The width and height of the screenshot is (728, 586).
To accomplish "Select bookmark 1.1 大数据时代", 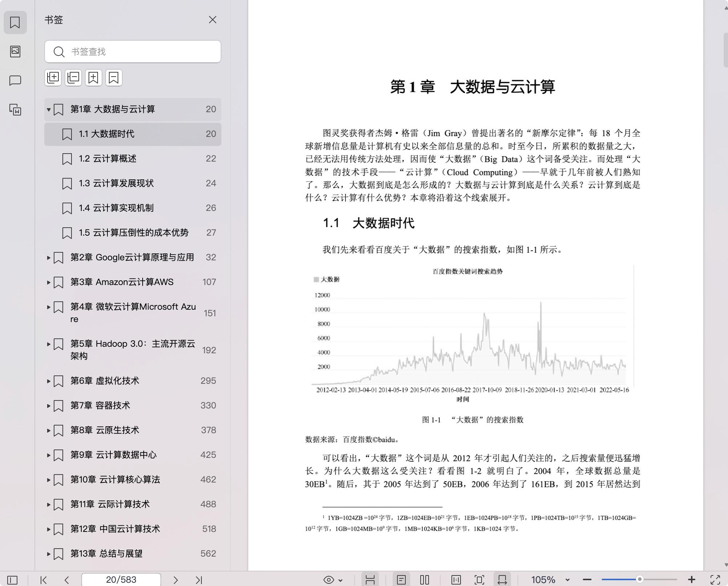I will 133,134.
